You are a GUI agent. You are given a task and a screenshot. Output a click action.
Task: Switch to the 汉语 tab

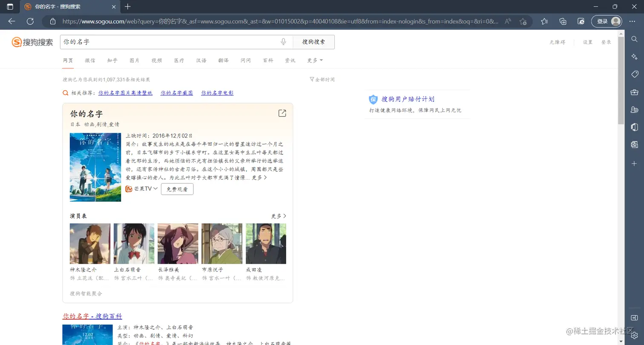point(201,60)
